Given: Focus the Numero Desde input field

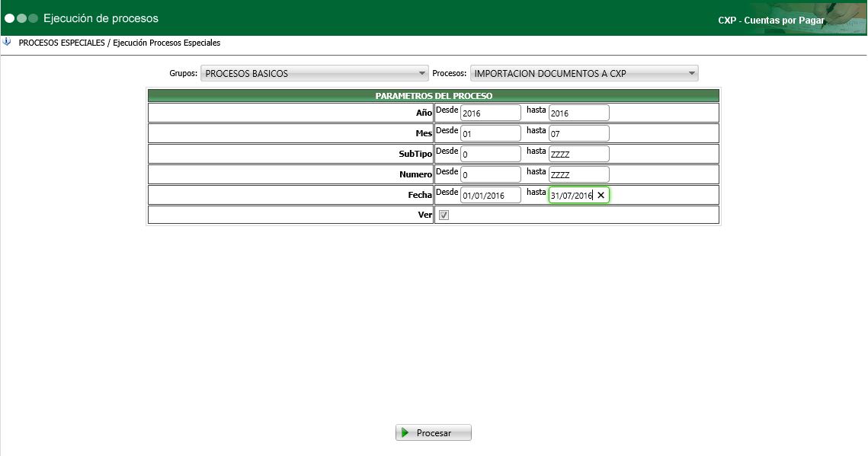Looking at the screenshot, I should click(x=491, y=174).
